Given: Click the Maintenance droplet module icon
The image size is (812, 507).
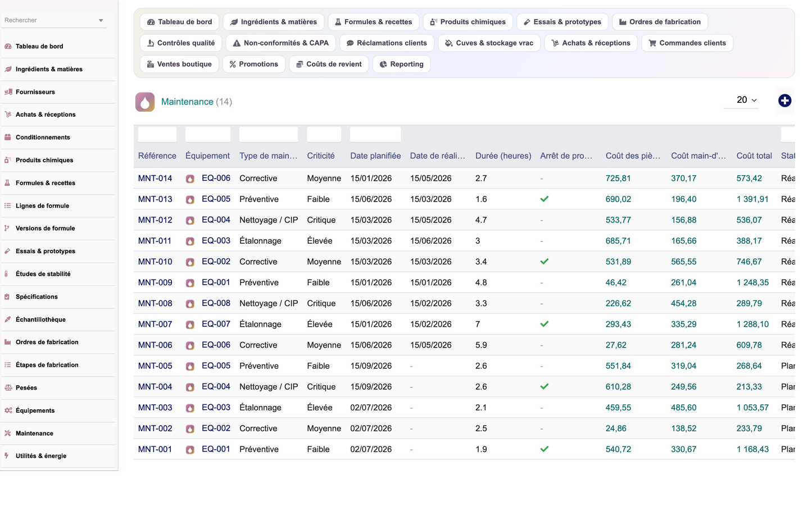Looking at the screenshot, I should tap(145, 102).
